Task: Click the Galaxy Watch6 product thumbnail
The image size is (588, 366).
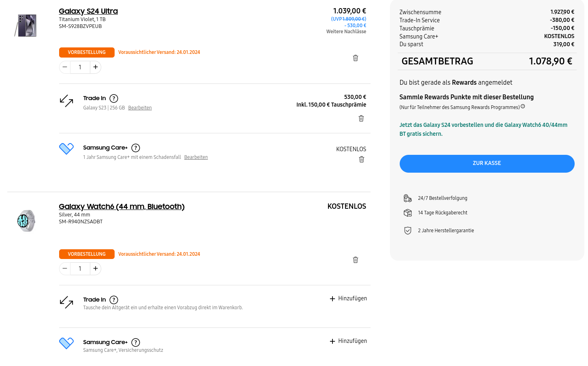Action: pyautogui.click(x=26, y=221)
